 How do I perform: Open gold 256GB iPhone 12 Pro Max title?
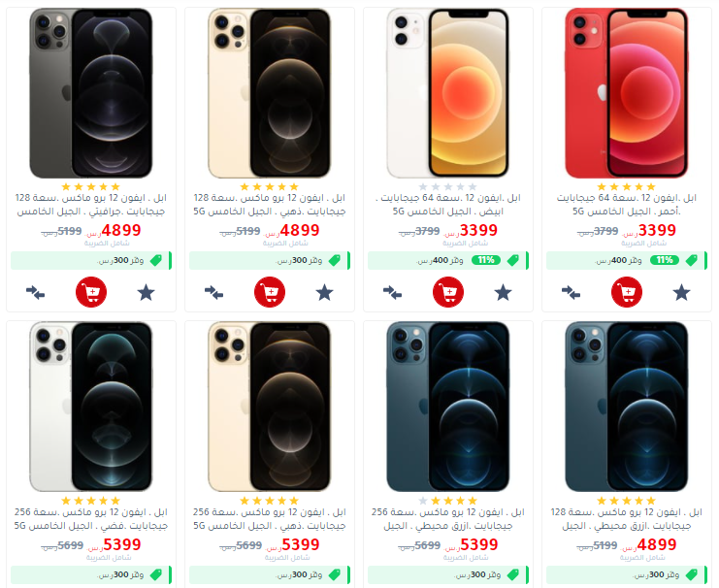(x=270, y=519)
